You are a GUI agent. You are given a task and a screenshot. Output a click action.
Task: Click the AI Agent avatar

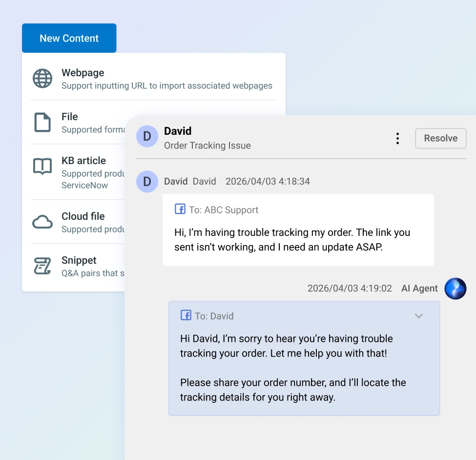455,289
